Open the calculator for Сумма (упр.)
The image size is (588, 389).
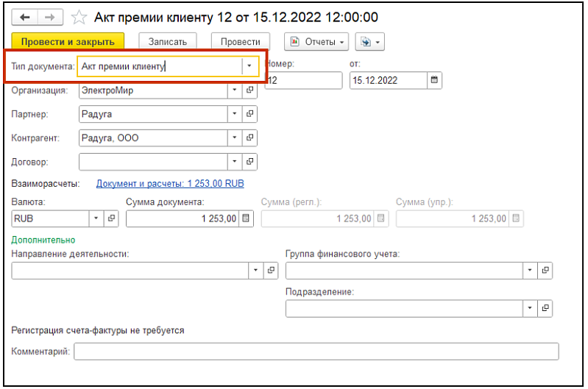(x=516, y=218)
